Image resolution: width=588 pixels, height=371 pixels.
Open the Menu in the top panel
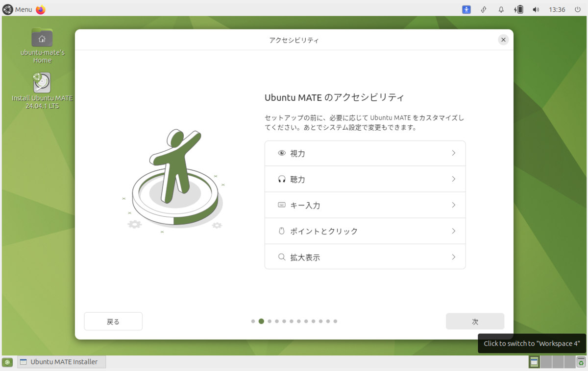18,9
